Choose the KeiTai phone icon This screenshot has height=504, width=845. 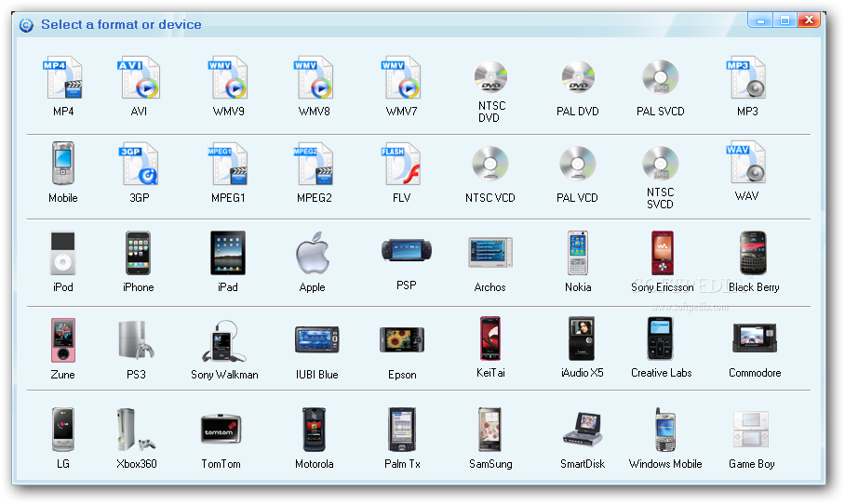(490, 338)
